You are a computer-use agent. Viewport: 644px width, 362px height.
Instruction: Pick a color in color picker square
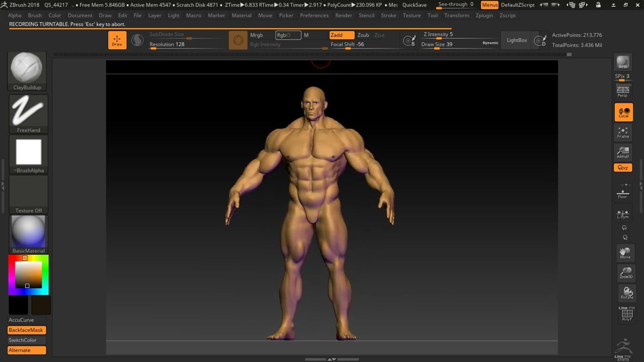point(28,275)
